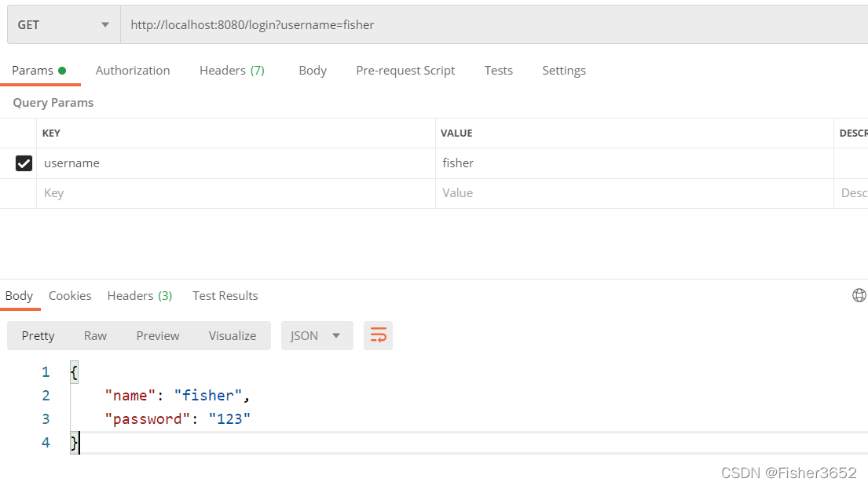Open the Tests tab

[x=498, y=71]
